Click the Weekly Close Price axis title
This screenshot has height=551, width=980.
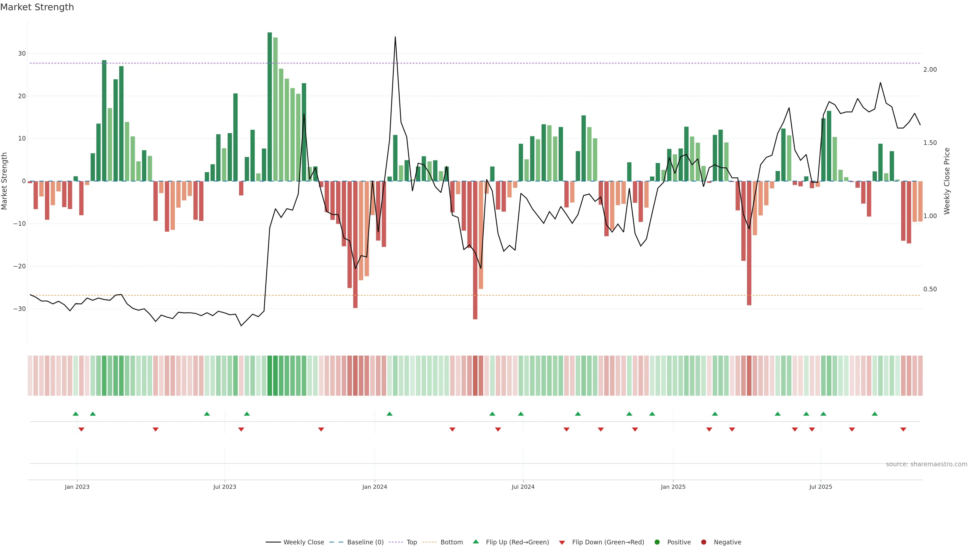click(x=947, y=181)
